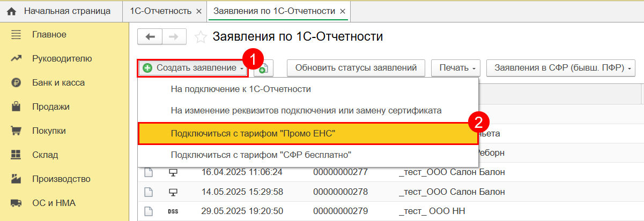Click the DSS icon in row 00000000279
The image size is (644, 221).
pyautogui.click(x=173, y=211)
